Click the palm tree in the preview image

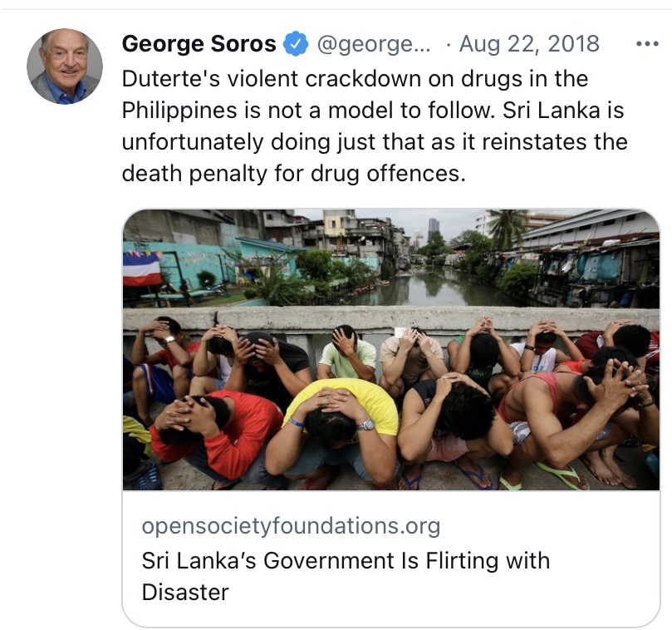(508, 224)
